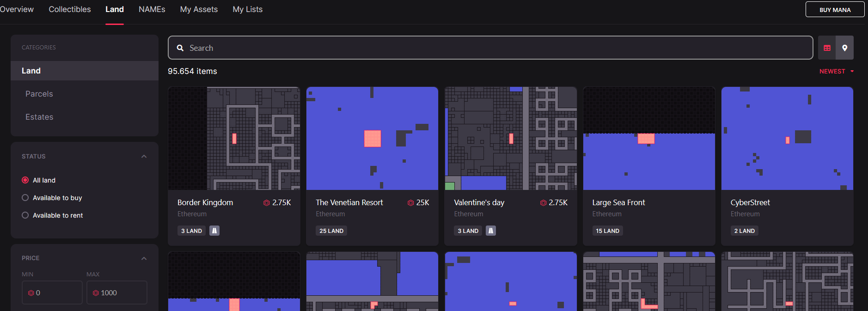868x311 pixels.
Task: Click the 25 LAND badge
Action: click(331, 231)
